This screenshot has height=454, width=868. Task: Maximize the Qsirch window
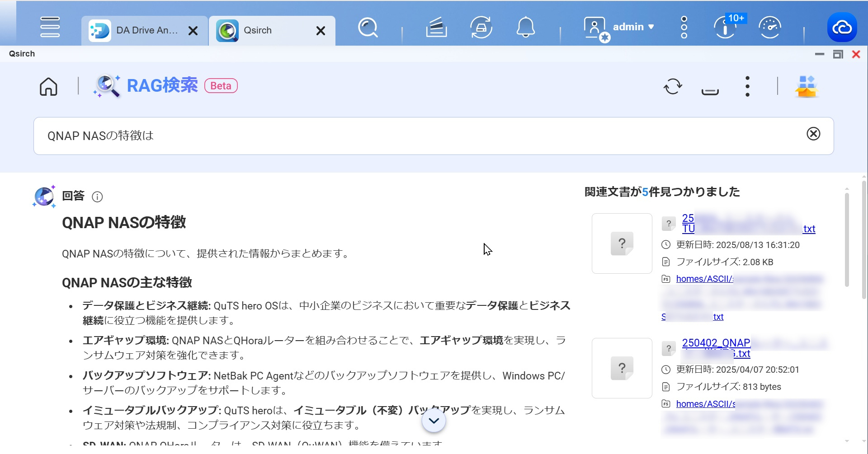(838, 54)
